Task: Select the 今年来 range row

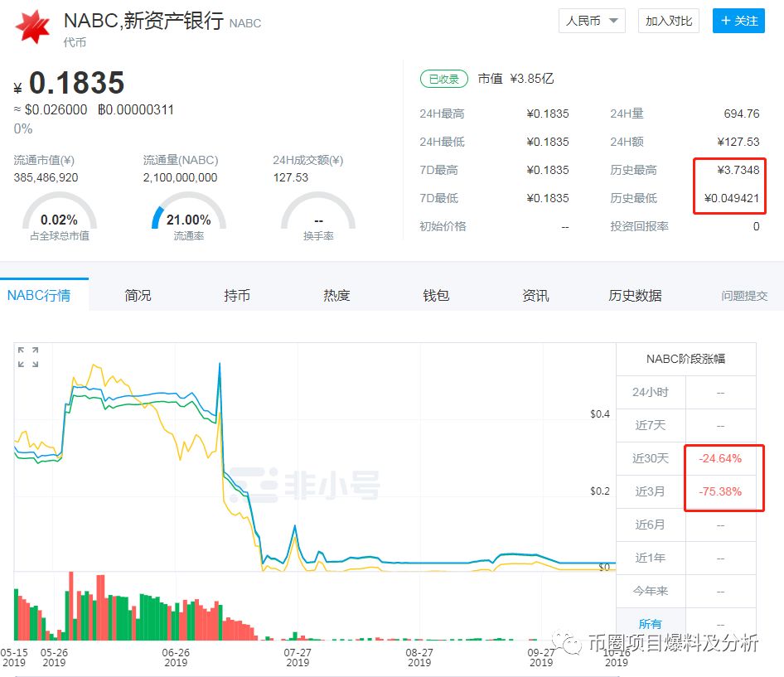Action: [x=686, y=591]
